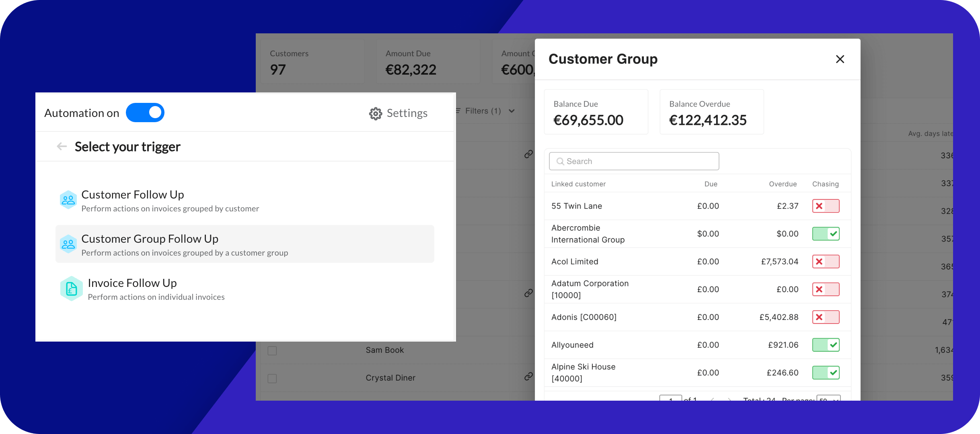Screen dimensions: 980x434
Task: Click the Customer Follow Up people icon
Action: click(x=68, y=200)
